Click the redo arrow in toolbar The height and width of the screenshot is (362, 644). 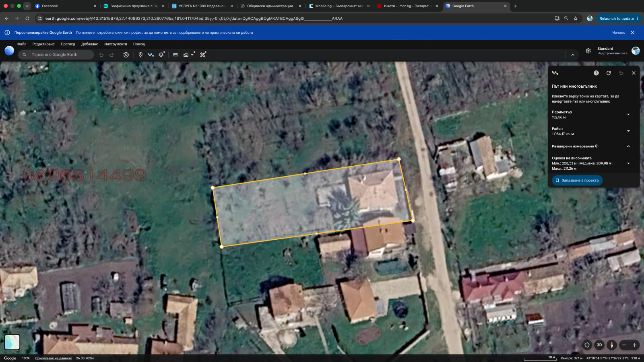point(111,55)
